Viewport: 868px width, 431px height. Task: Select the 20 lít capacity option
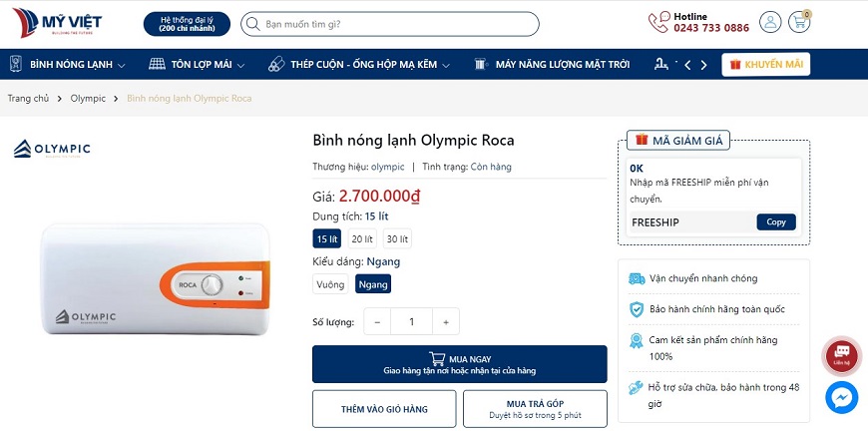(x=362, y=238)
